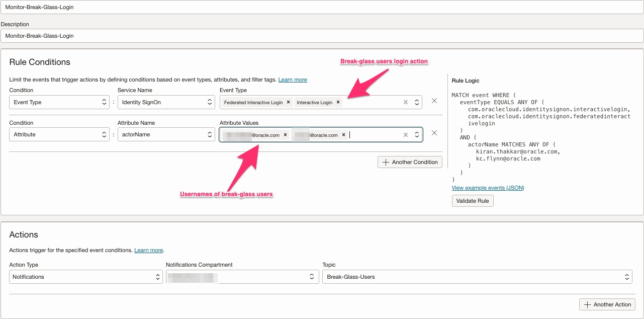Open the Event Type condition dropdown

click(x=59, y=102)
